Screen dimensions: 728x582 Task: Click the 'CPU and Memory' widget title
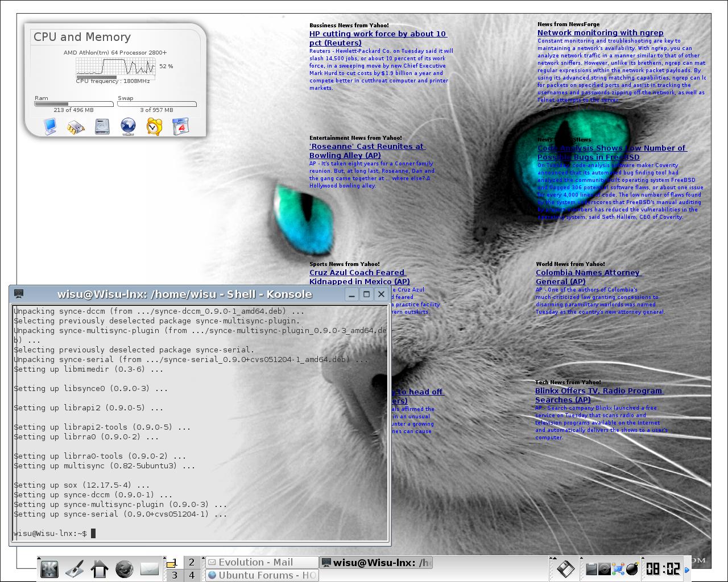tap(82, 37)
